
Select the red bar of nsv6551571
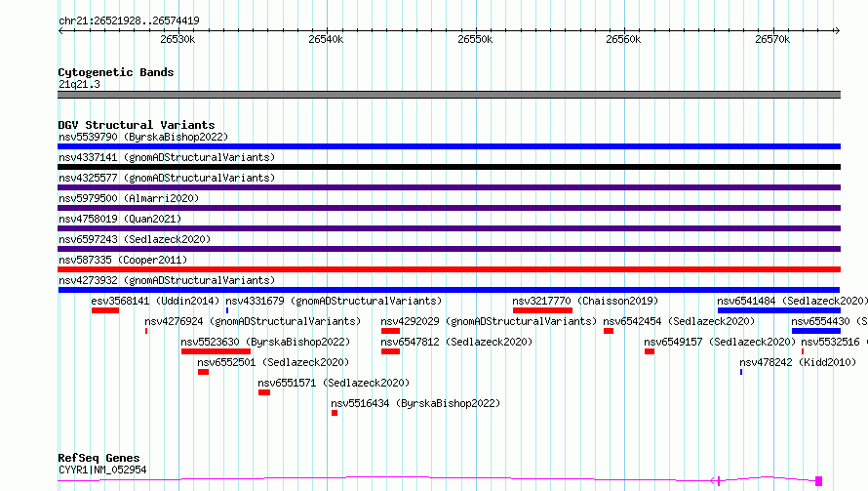(264, 392)
